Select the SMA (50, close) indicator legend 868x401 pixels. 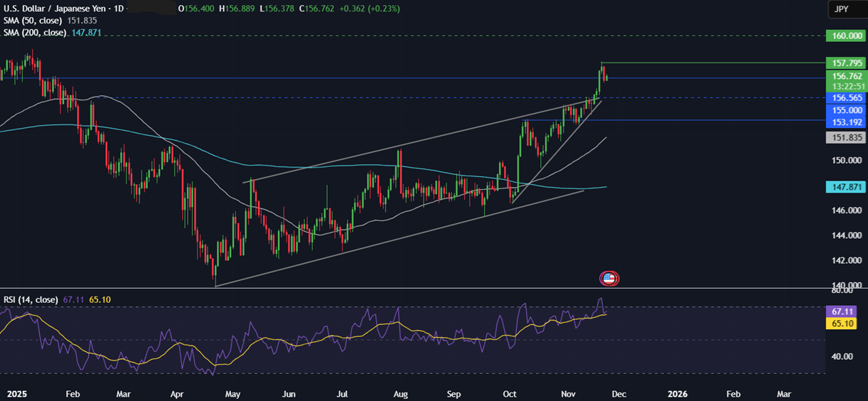pyautogui.click(x=33, y=21)
